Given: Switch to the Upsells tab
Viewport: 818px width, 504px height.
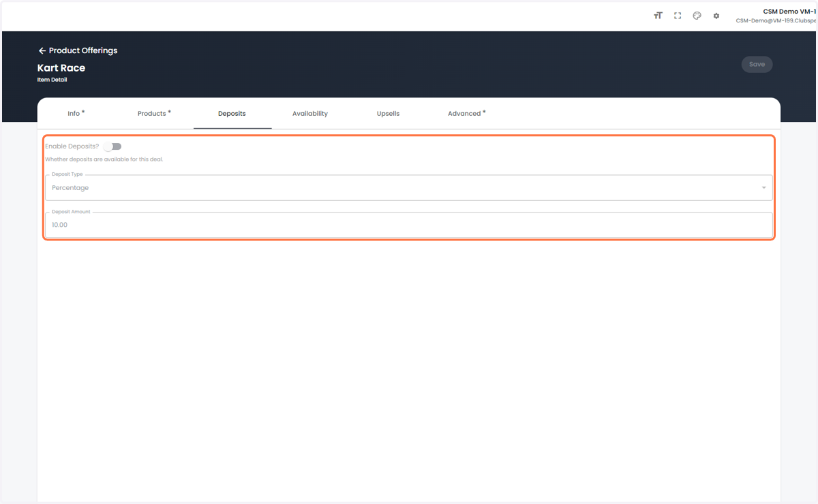Looking at the screenshot, I should pyautogui.click(x=388, y=113).
